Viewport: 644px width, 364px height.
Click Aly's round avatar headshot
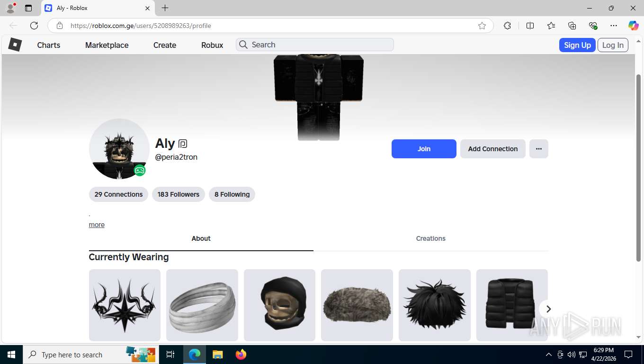119,149
